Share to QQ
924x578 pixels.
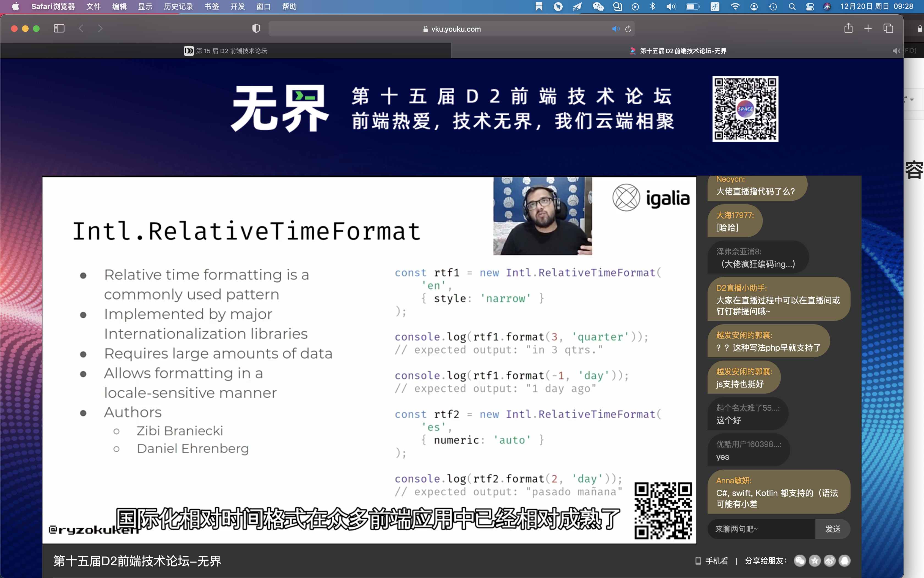coord(845,561)
